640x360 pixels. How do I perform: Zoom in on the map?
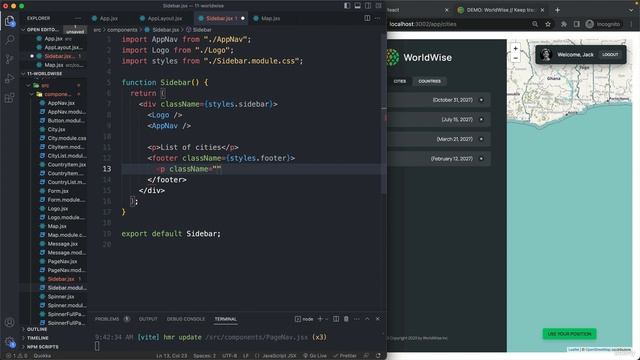click(x=516, y=49)
